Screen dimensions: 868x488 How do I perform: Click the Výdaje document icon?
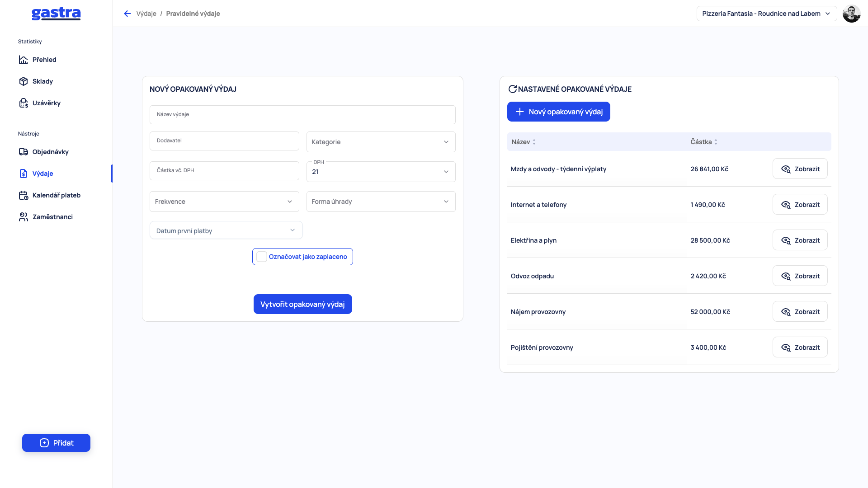24,174
